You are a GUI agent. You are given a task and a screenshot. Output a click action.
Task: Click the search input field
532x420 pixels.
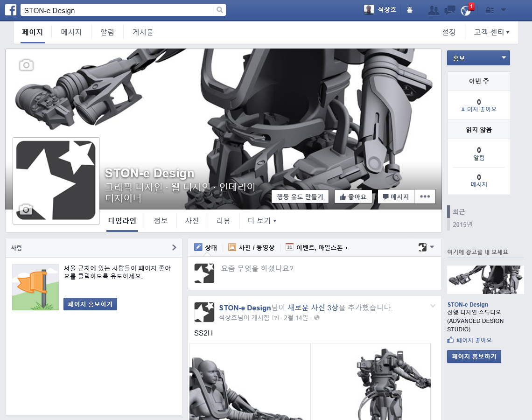pyautogui.click(x=118, y=10)
